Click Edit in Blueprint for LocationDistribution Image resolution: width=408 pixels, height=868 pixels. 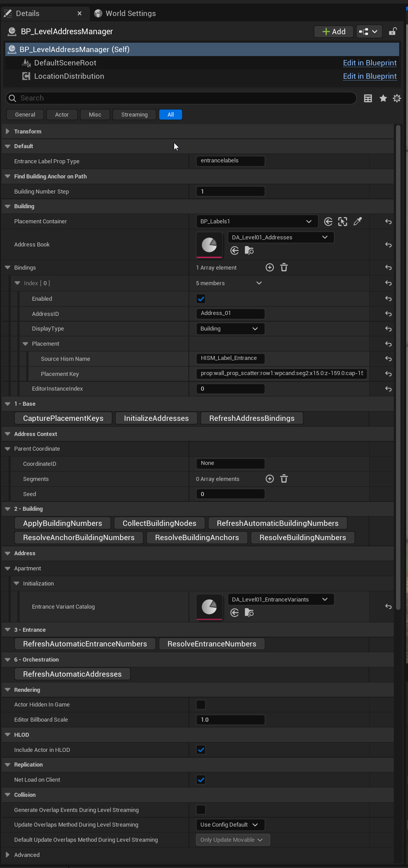(x=370, y=76)
